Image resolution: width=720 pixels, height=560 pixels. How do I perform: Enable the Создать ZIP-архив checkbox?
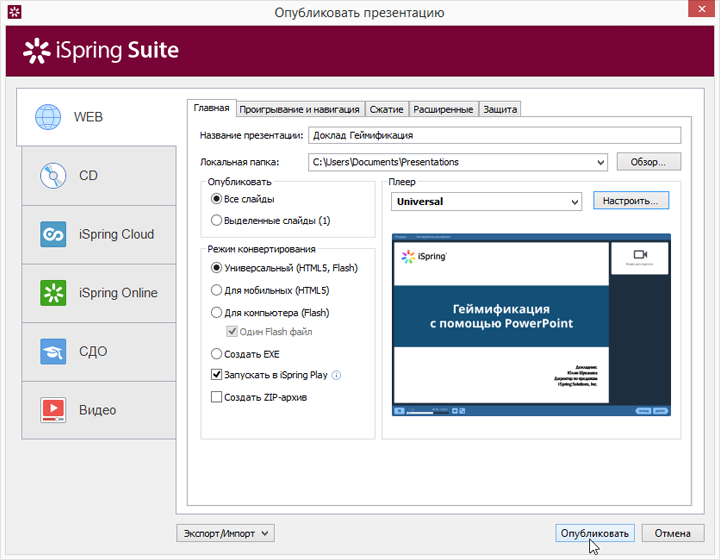point(216,397)
